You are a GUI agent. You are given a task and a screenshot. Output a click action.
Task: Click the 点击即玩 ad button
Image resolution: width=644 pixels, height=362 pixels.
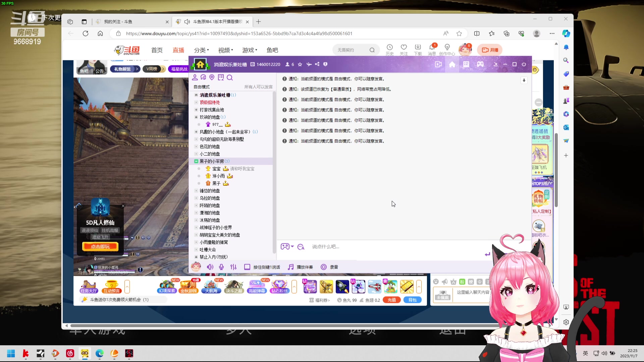click(x=100, y=247)
